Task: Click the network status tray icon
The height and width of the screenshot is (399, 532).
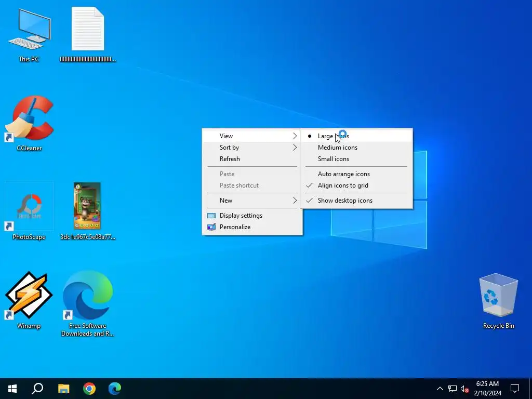Action: tap(453, 389)
